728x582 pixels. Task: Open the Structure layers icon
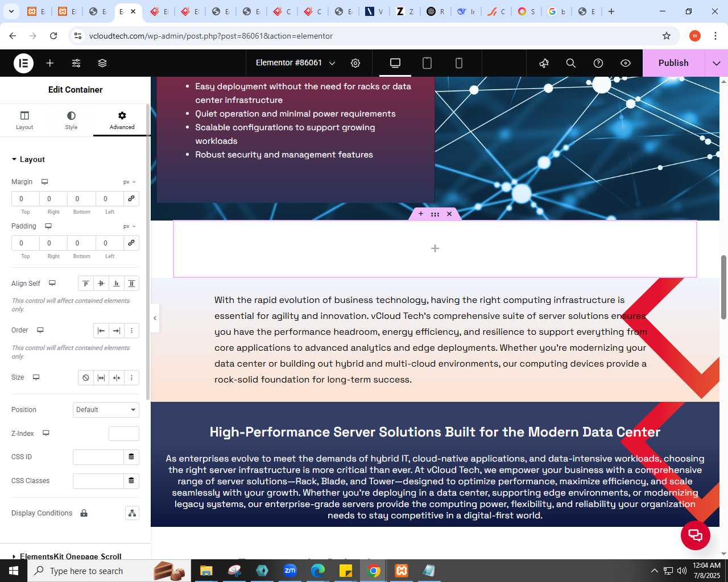coord(102,63)
